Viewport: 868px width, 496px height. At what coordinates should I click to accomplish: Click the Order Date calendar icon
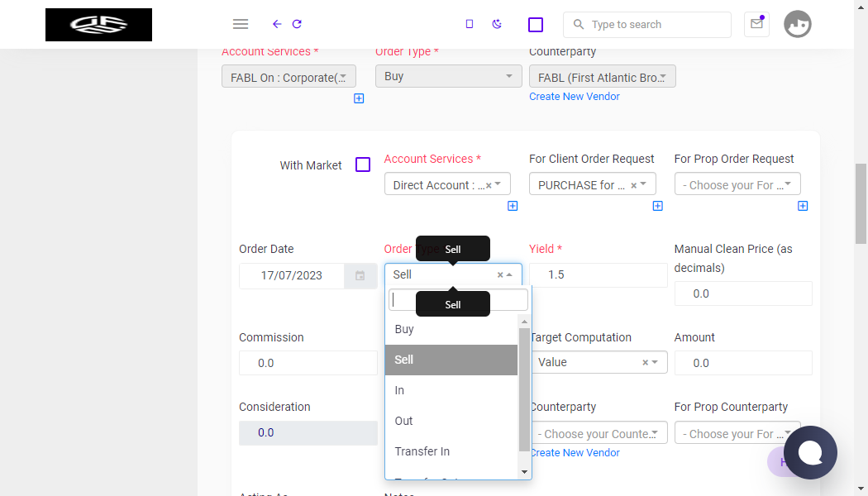coord(360,275)
